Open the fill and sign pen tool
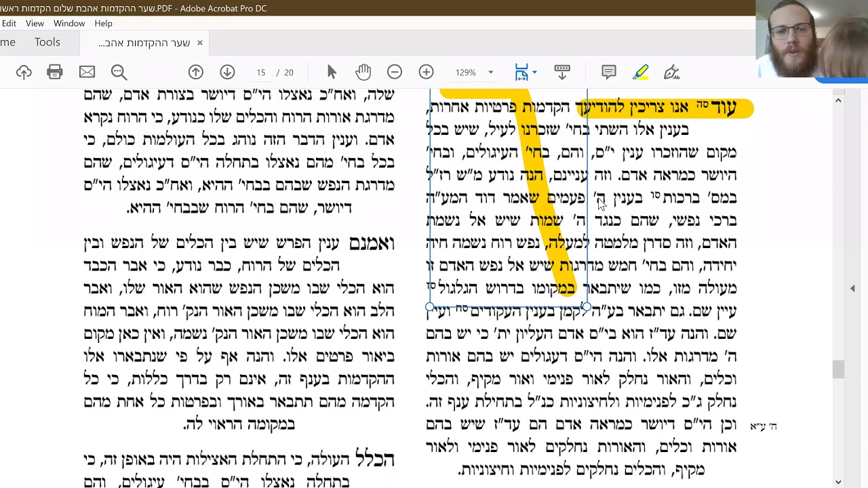This screenshot has width=868, height=488. click(671, 72)
